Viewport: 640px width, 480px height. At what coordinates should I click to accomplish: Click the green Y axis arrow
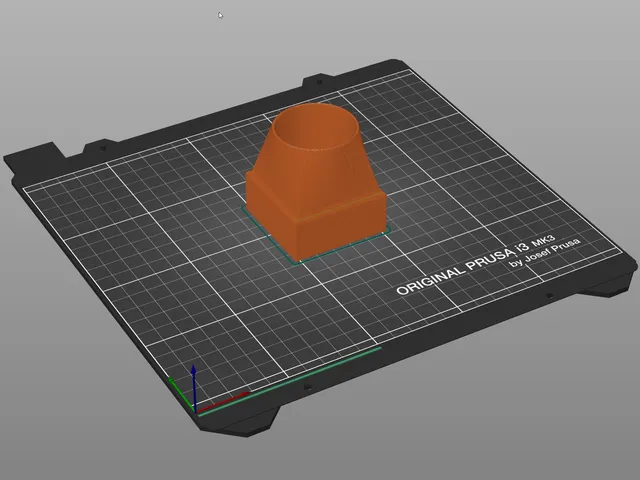tap(180, 393)
